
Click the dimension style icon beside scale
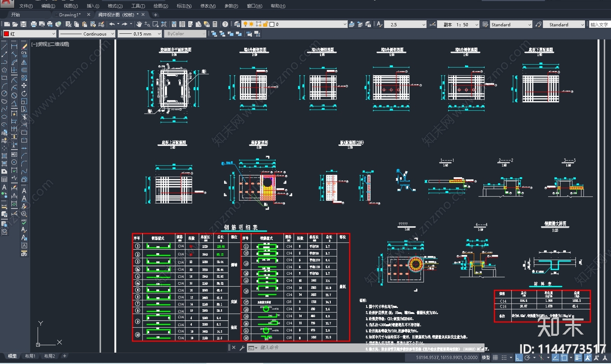(433, 24)
